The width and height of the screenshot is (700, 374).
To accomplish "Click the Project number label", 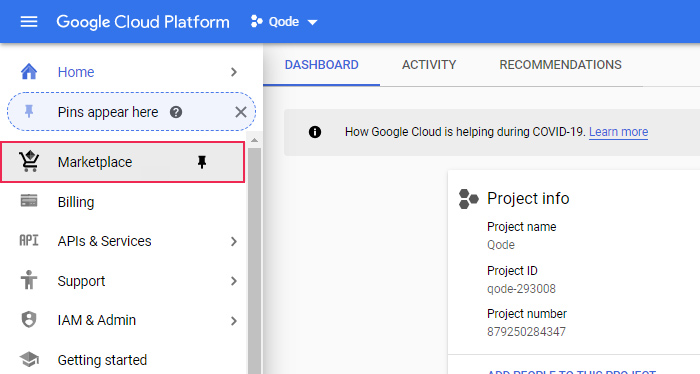I will pyautogui.click(x=527, y=314).
